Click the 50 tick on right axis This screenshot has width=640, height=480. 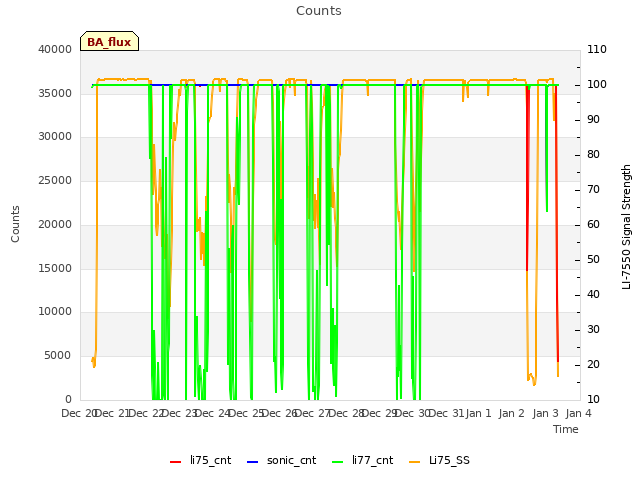(593, 260)
